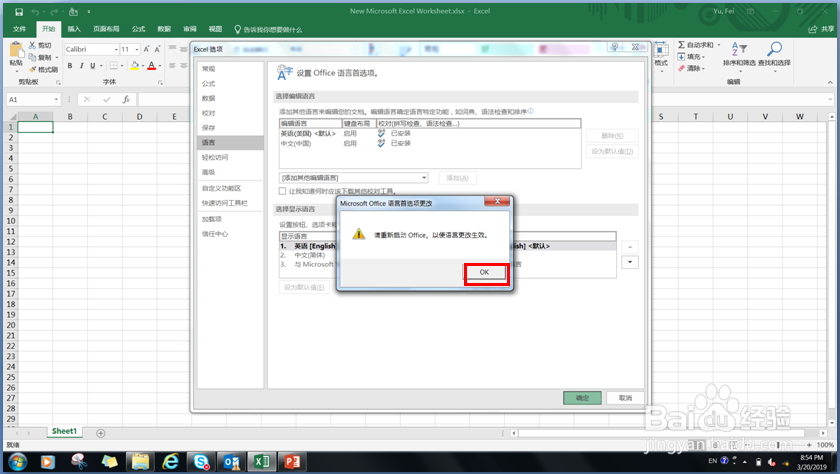Open the font color dropdown arrow

tap(160, 66)
